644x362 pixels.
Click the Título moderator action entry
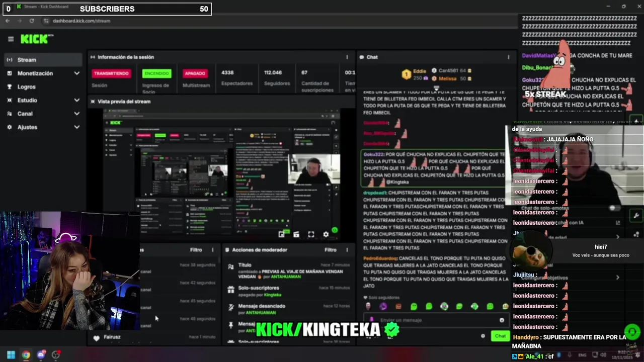(x=288, y=271)
